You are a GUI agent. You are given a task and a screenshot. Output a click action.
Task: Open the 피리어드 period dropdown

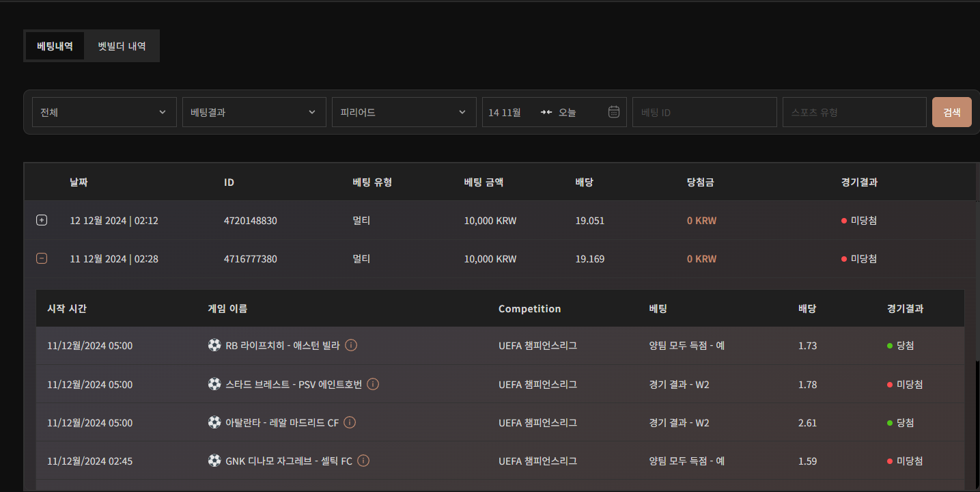(x=404, y=112)
